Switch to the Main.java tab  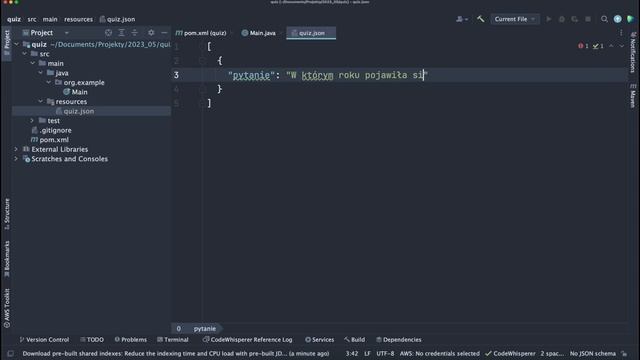click(x=259, y=33)
